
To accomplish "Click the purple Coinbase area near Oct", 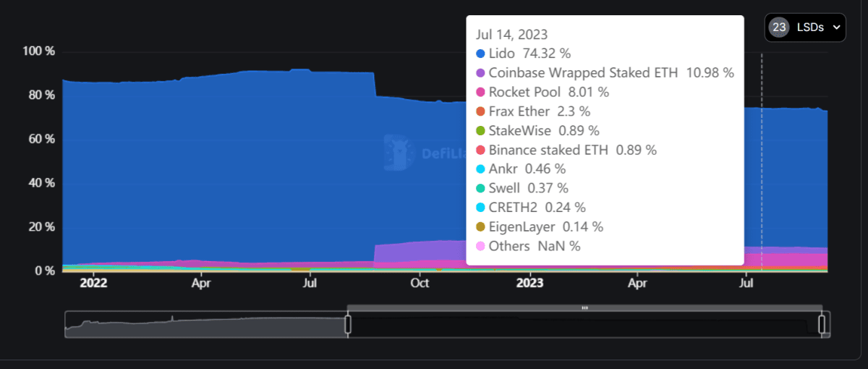I will coord(420,251).
